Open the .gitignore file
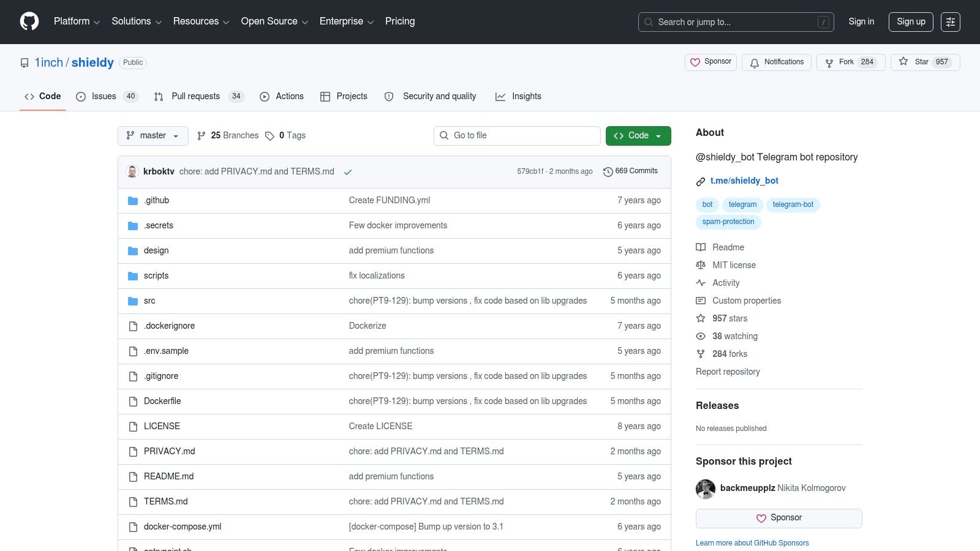Image resolution: width=980 pixels, height=551 pixels. pos(161,376)
